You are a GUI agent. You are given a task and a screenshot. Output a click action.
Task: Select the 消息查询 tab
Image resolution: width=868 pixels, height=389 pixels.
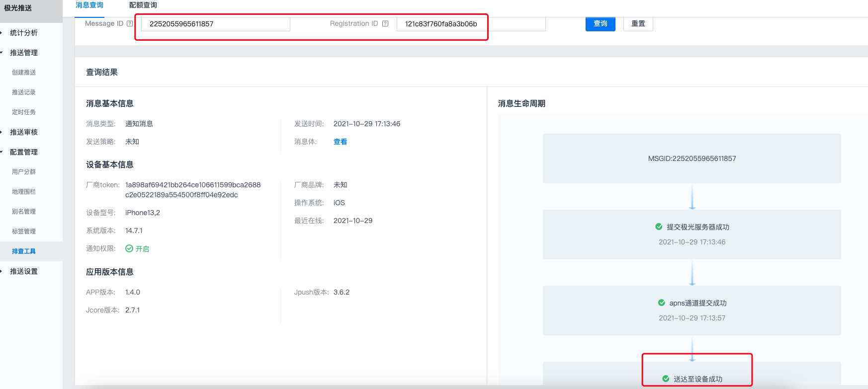coord(89,5)
